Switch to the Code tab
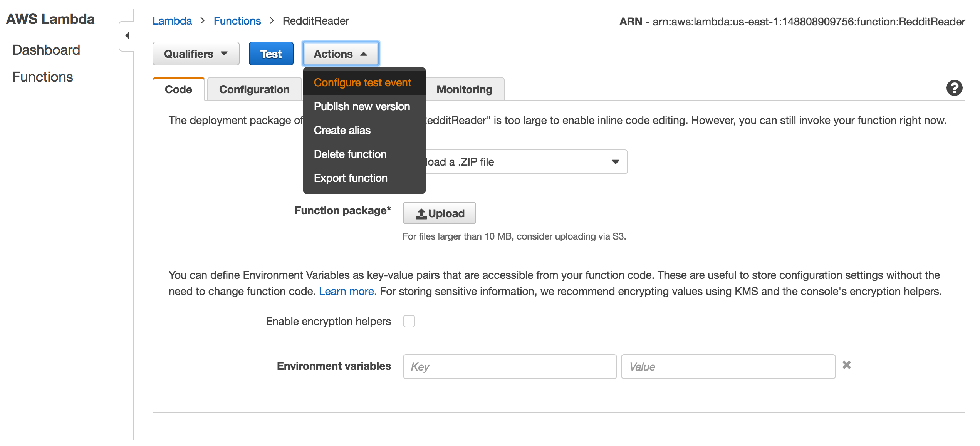The height and width of the screenshot is (446, 980). coord(178,89)
